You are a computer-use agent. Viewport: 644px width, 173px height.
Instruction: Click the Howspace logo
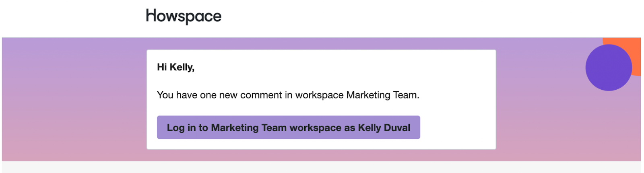tap(184, 16)
